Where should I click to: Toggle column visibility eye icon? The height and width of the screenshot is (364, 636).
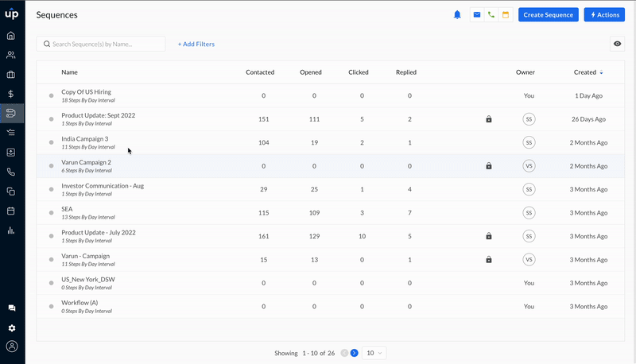coord(617,44)
